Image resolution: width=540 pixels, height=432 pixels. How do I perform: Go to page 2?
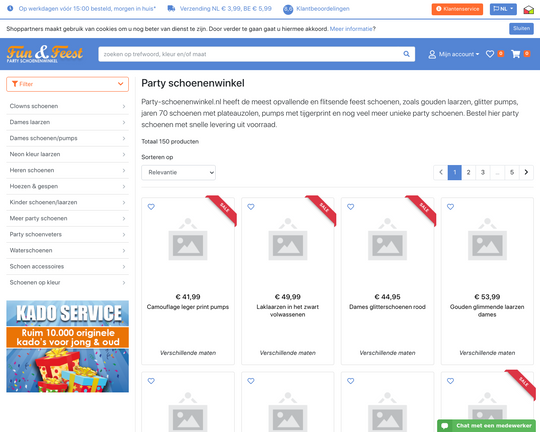pos(468,172)
